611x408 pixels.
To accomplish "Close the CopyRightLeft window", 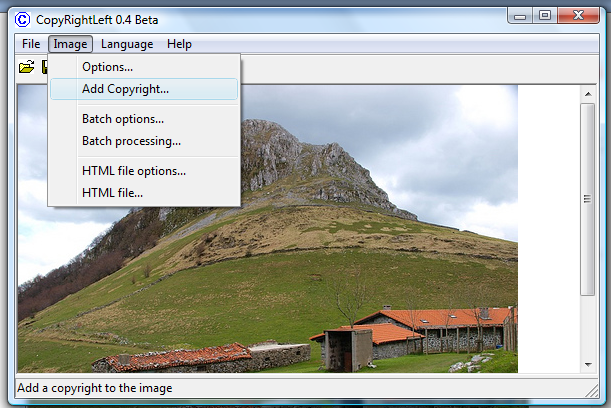I will [x=579, y=16].
